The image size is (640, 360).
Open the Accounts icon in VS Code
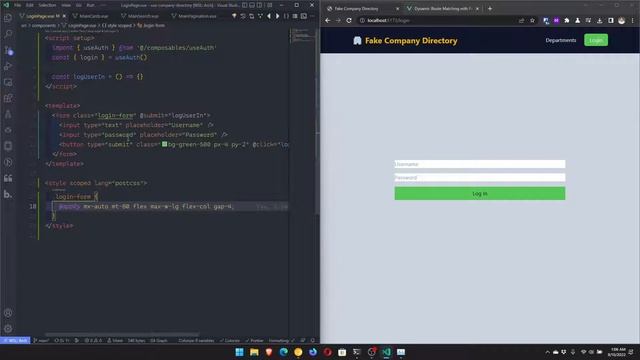point(8,313)
